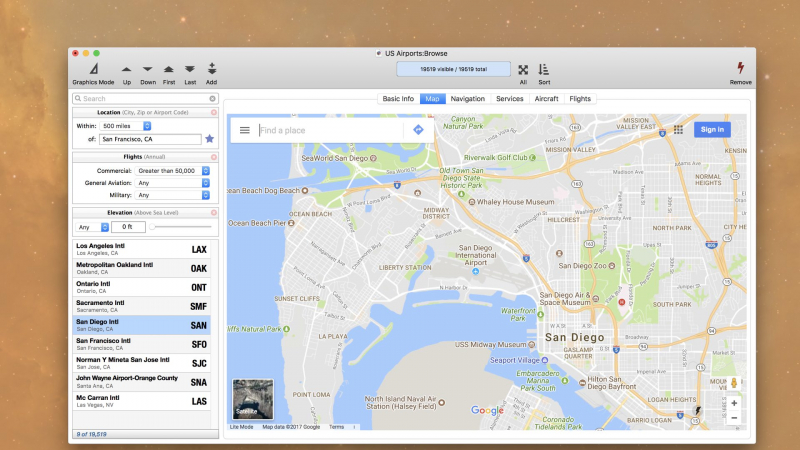The height and width of the screenshot is (450, 800).
Task: Open the Google apps grid
Action: tap(678, 130)
